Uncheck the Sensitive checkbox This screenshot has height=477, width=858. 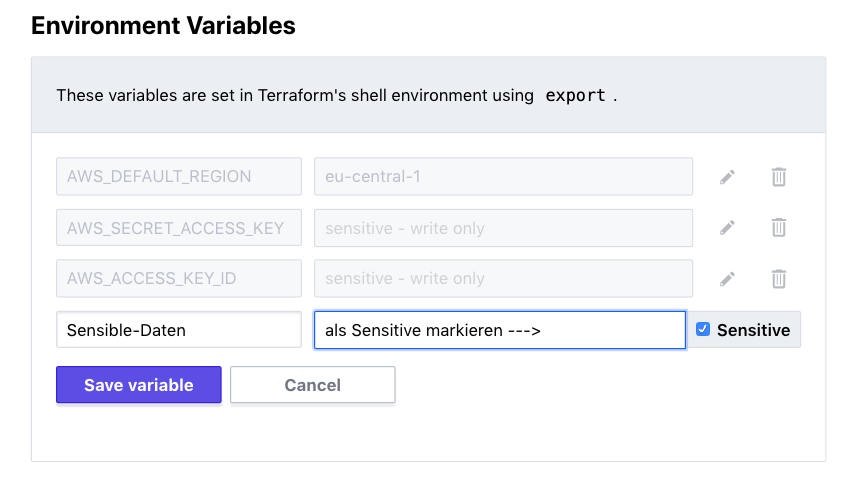point(703,329)
